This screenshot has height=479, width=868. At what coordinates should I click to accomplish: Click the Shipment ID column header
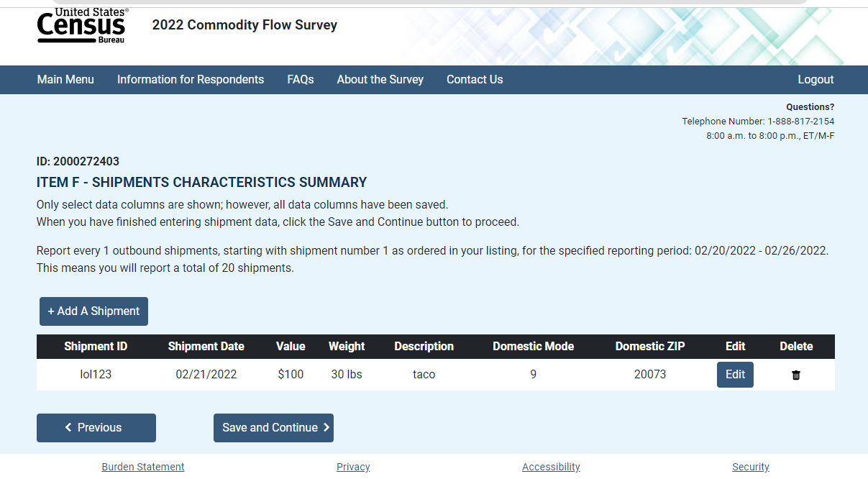pyautogui.click(x=96, y=346)
